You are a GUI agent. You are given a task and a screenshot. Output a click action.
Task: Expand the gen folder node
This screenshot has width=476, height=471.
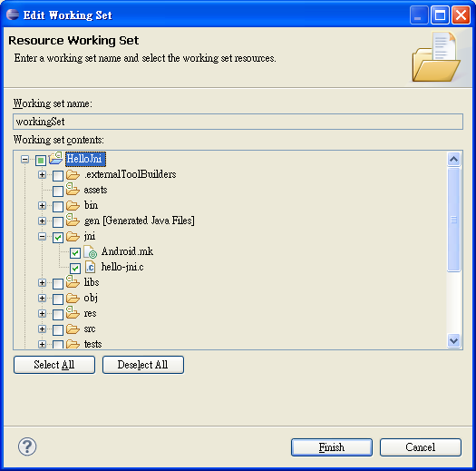pos(43,221)
